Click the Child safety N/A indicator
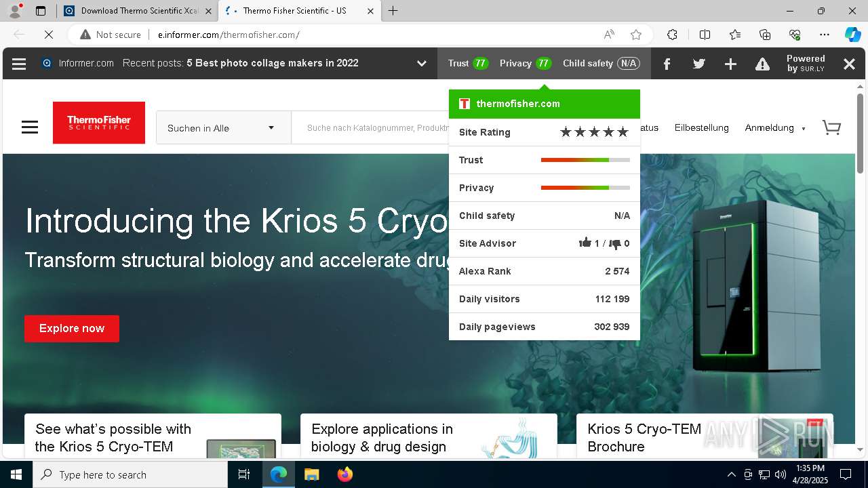Image resolution: width=868 pixels, height=488 pixels. (601, 63)
